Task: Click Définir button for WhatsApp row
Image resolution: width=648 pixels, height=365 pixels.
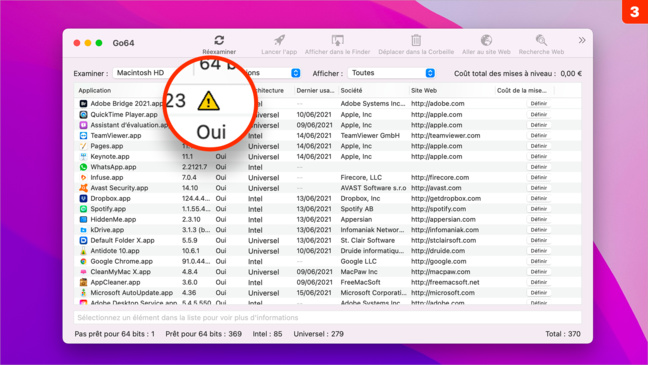Action: tap(538, 167)
